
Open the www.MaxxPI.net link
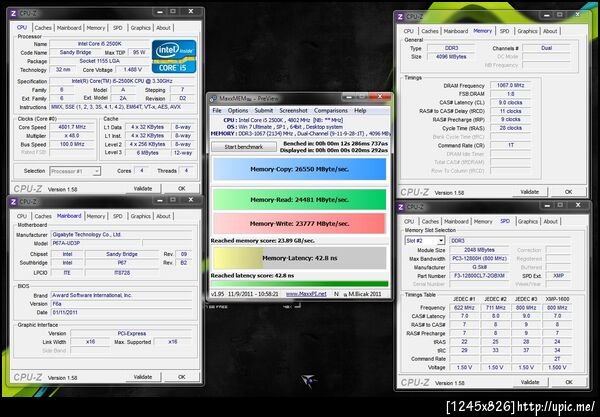coord(306,294)
